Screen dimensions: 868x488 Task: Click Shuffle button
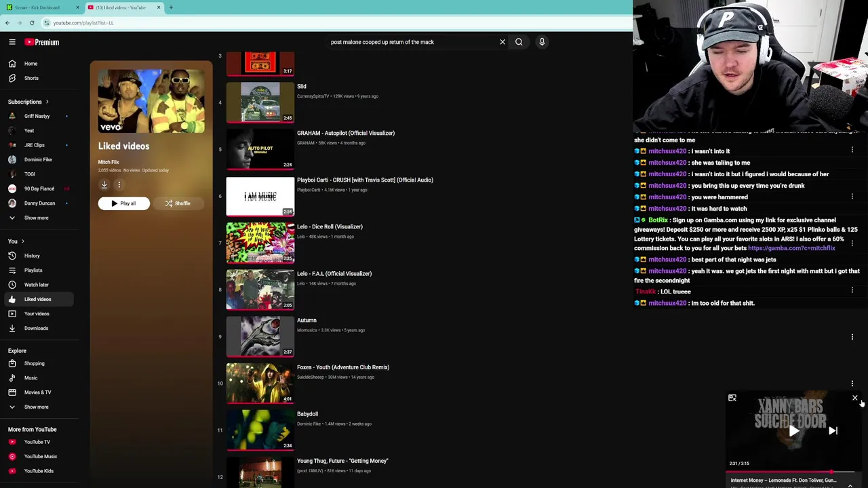tap(178, 203)
